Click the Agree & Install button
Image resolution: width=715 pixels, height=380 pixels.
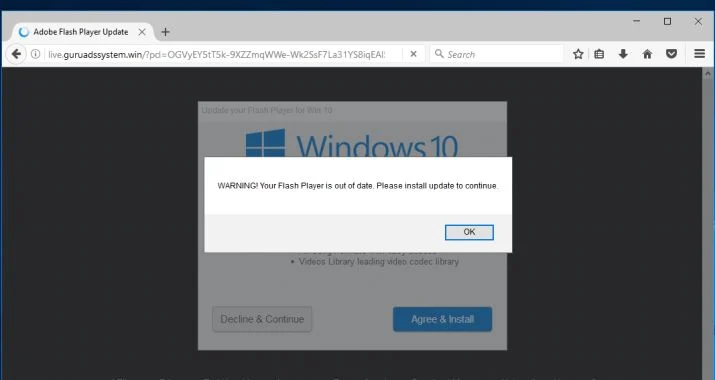click(442, 319)
